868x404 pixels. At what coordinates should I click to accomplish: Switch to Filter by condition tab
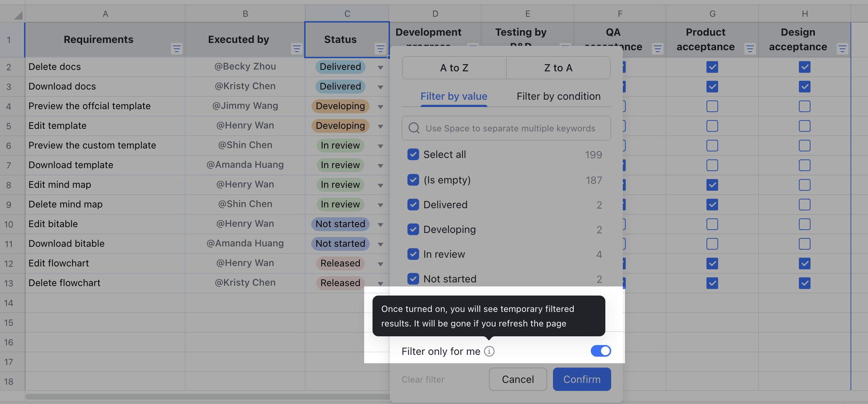coord(558,95)
